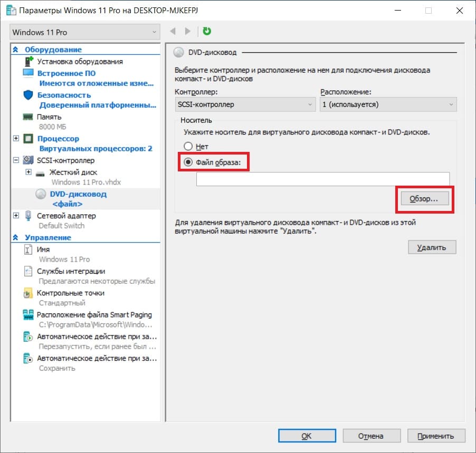Click 'Доверенный платформенны...' text
The height and width of the screenshot is (453, 476).
(x=98, y=105)
